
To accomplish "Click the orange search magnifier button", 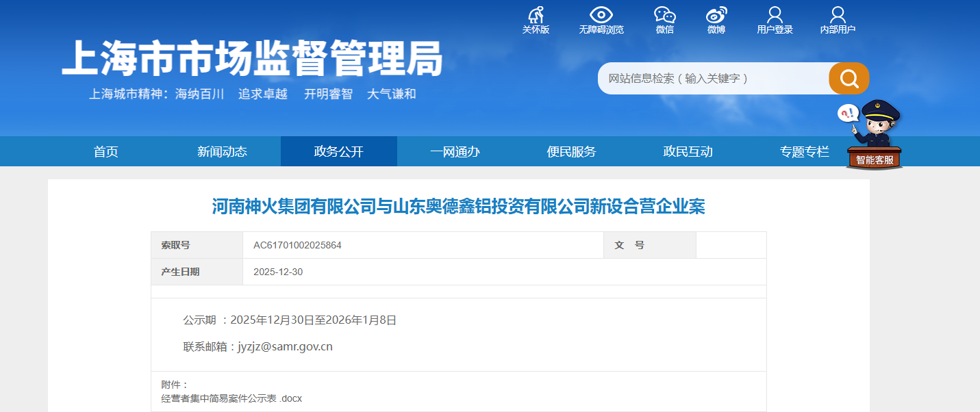I will point(849,79).
